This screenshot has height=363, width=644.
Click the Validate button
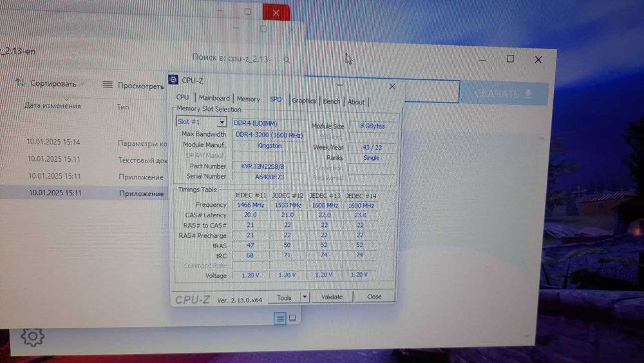point(332,297)
